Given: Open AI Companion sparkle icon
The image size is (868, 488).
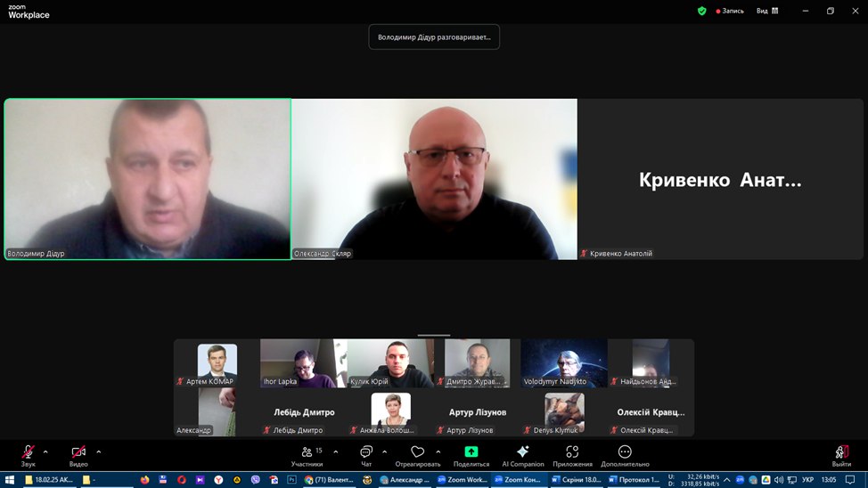Looking at the screenshot, I should click(522, 452).
